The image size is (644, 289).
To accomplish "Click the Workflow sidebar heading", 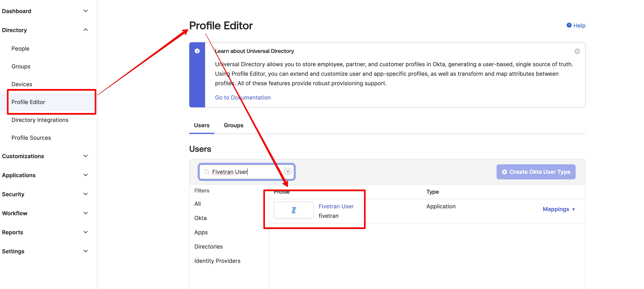I will pos(14,213).
